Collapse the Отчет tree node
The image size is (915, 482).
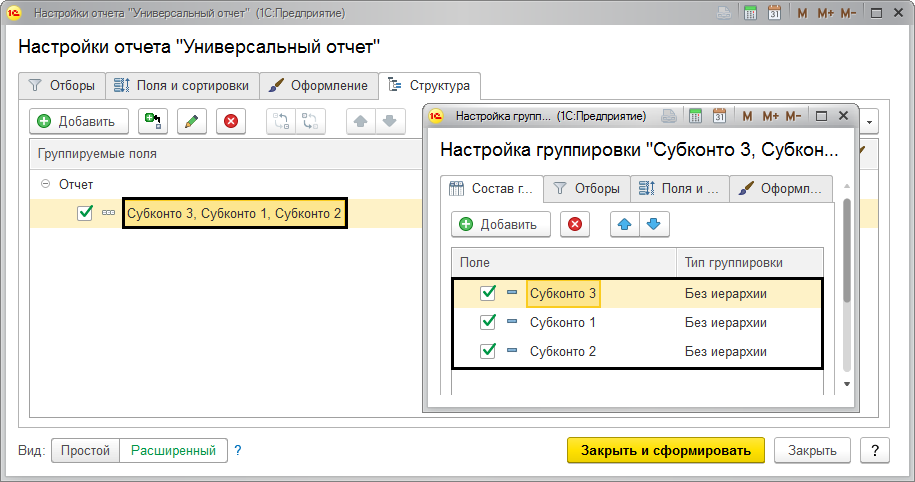pos(44,185)
